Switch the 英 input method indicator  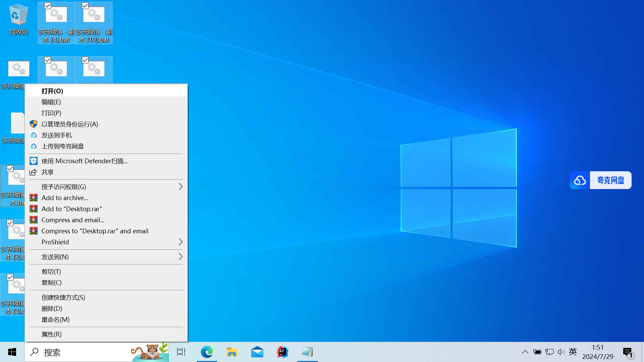coord(573,352)
